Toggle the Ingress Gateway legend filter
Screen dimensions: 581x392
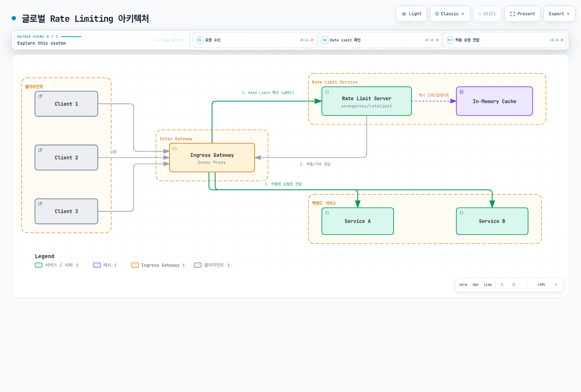[159, 265]
